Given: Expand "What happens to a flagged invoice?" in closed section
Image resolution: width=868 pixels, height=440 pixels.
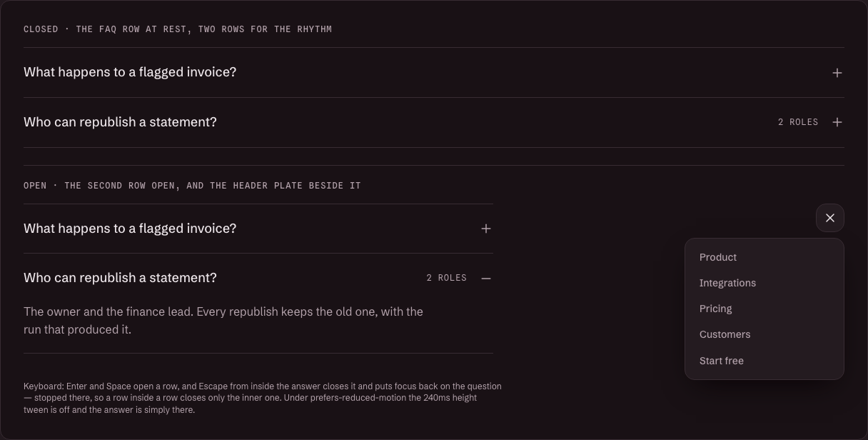Looking at the screenshot, I should point(434,73).
